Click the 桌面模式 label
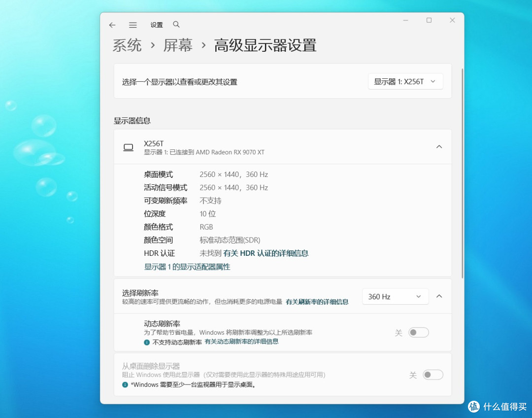Screen dimensions: 532x418 pyautogui.click(x=159, y=174)
